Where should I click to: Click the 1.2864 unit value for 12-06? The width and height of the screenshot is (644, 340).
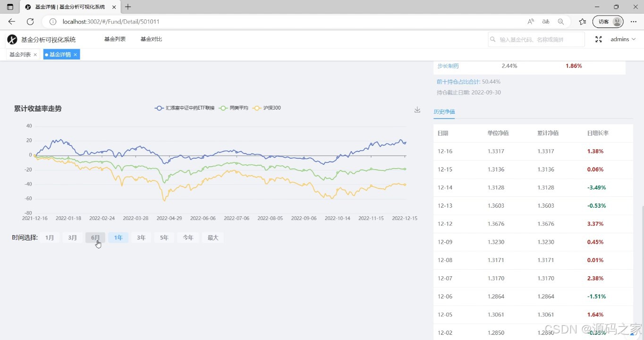(x=496, y=297)
